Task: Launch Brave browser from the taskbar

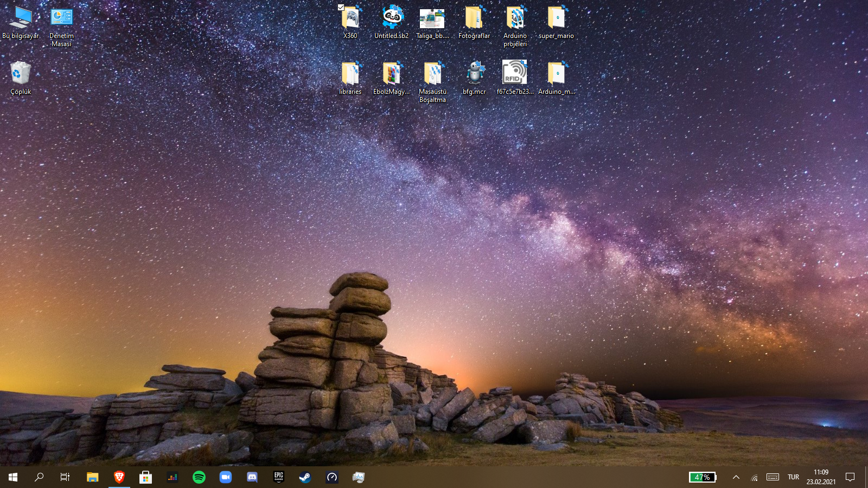Action: [x=119, y=477]
